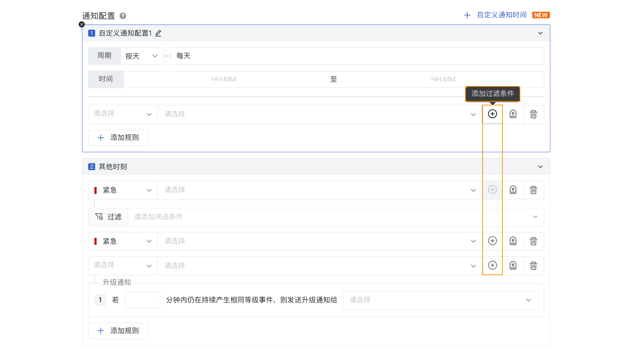644x363 pixels.
Task: Add filter on the 请选择 row in 其他时刻
Action: tap(493, 266)
